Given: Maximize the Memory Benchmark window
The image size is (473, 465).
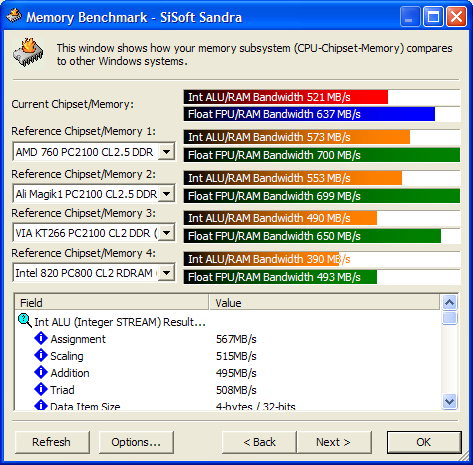Looking at the screenshot, I should [x=433, y=17].
